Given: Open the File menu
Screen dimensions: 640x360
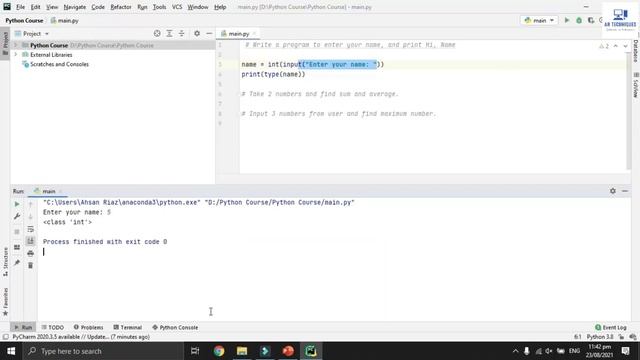Looking at the screenshot, I should tap(20, 7).
